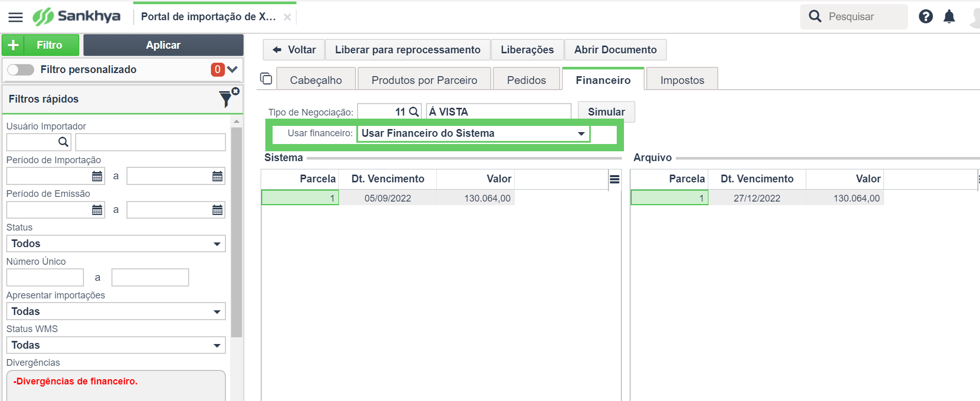
Task: Click the Simular button
Action: (606, 112)
